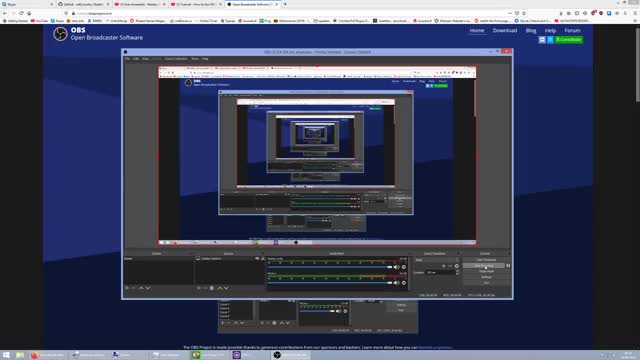
Task: Open the Edit menu in OBS window
Action: tap(136, 59)
